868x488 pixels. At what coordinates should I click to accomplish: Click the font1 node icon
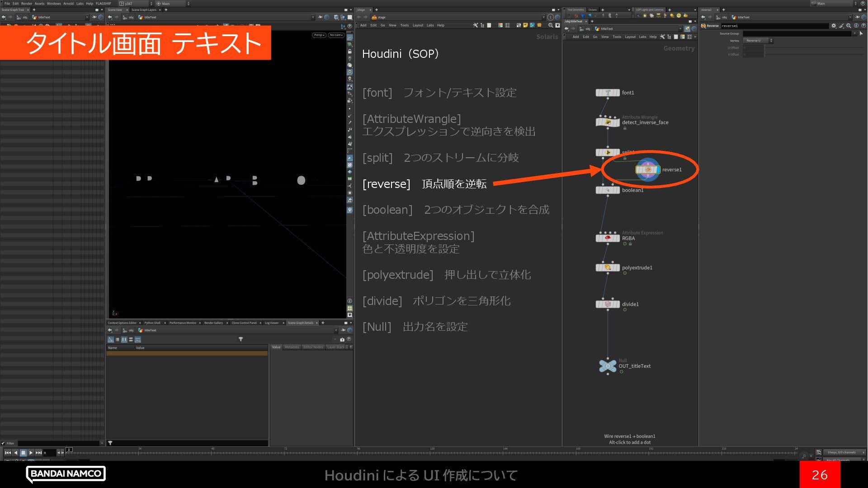[x=608, y=93]
